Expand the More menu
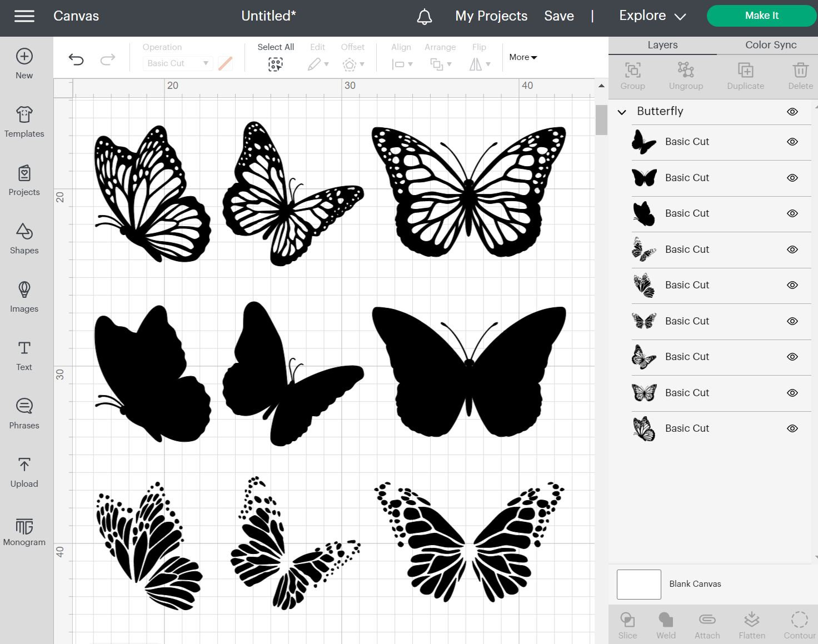The image size is (818, 644). [522, 57]
